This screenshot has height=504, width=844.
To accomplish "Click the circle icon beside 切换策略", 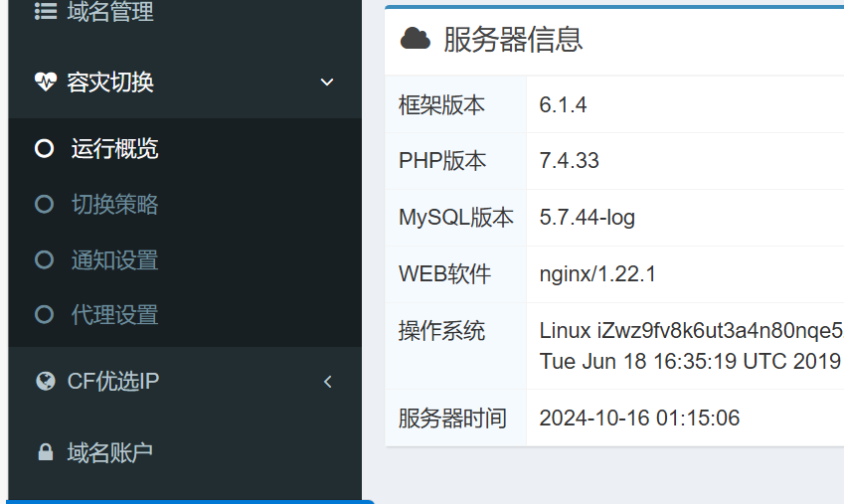I will pyautogui.click(x=44, y=205).
